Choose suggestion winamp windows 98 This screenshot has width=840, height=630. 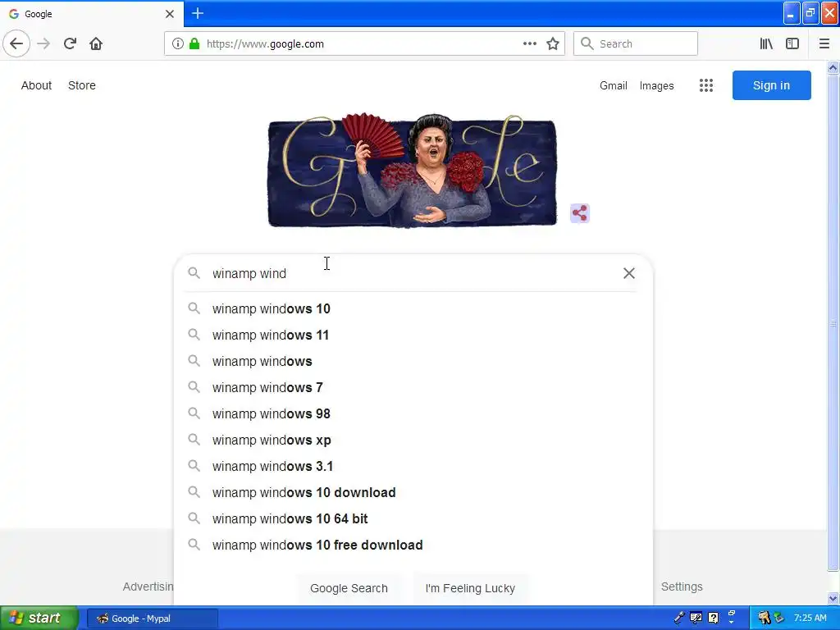[413, 413]
